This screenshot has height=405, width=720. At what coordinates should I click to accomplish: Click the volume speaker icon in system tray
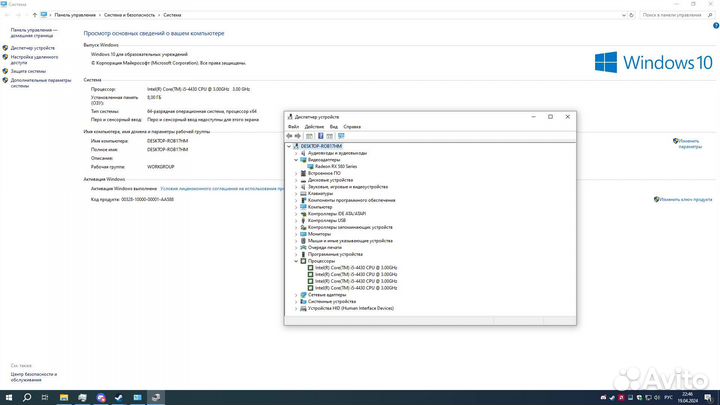point(657,398)
